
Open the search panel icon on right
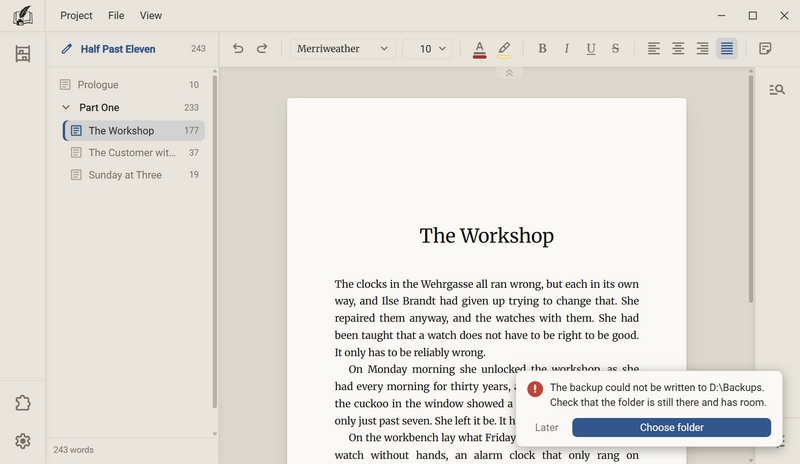(x=777, y=90)
